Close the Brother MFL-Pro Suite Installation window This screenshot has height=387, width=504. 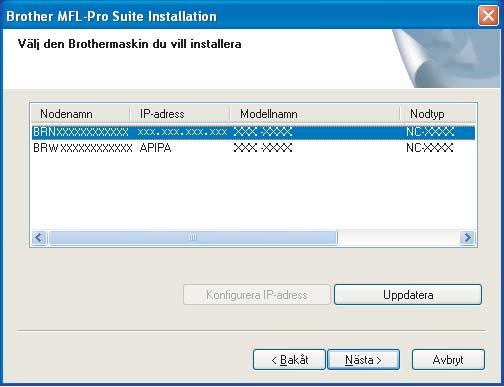point(488,16)
